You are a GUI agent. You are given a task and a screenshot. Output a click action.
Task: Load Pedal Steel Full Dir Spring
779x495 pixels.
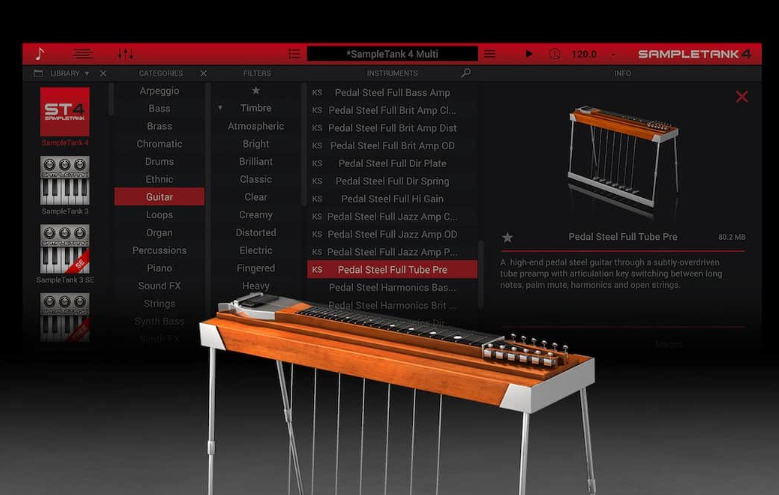click(392, 181)
